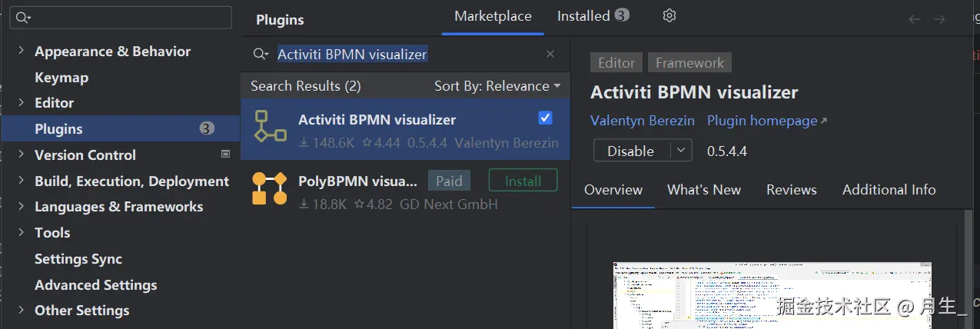This screenshot has height=329, width=980.
Task: Click the back navigation arrow
Action: (914, 19)
